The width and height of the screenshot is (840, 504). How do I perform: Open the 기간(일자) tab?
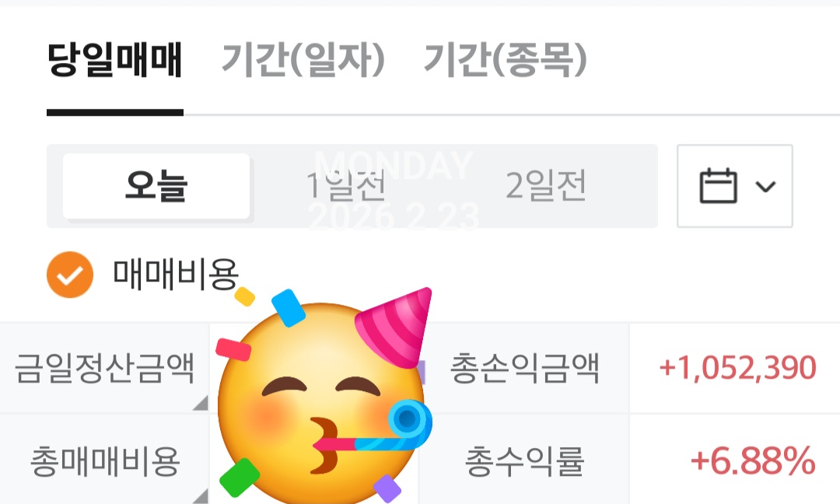pos(303,60)
